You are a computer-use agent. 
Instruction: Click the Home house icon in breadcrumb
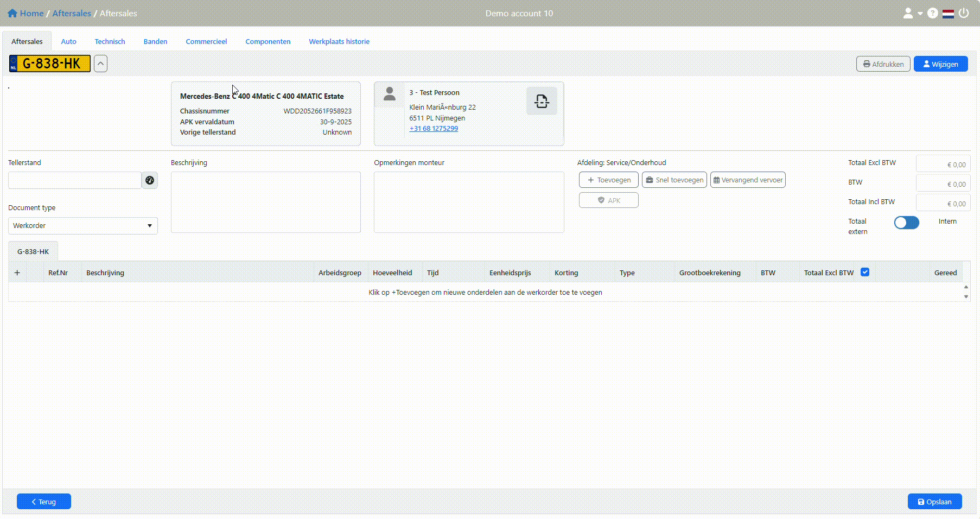(x=12, y=12)
